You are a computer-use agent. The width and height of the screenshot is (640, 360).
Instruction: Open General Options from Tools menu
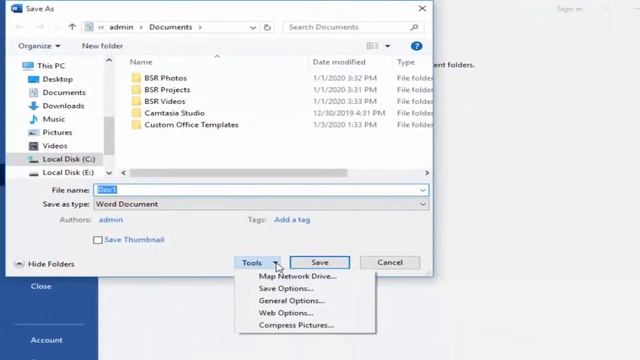[x=292, y=301]
